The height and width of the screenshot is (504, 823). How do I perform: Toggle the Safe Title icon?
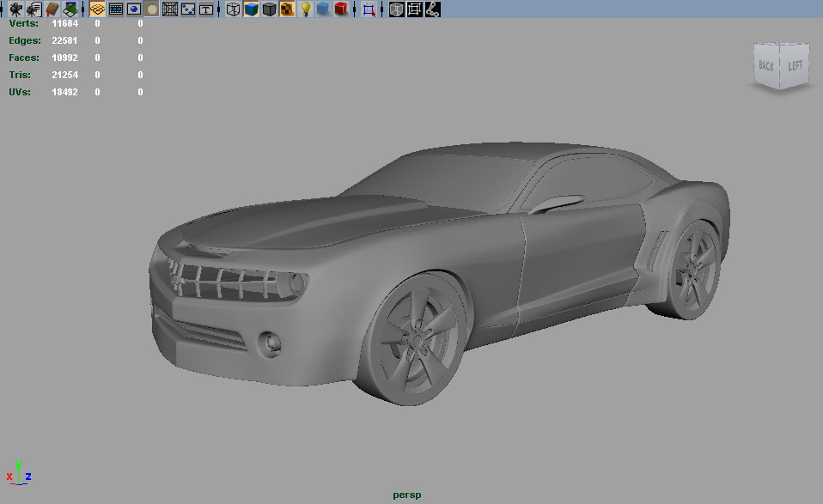click(206, 9)
